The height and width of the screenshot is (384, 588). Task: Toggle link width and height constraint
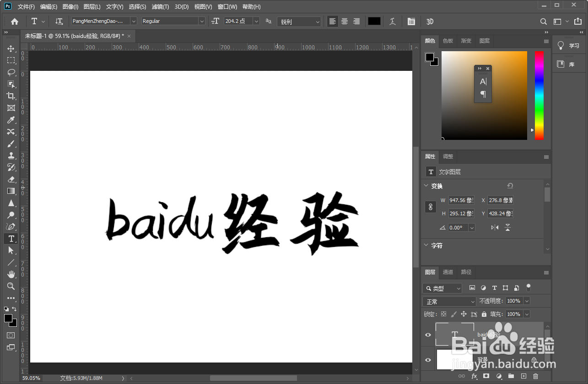(430, 207)
